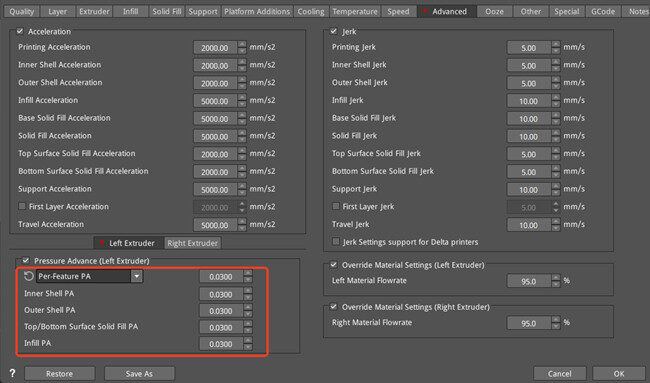Switch to the Other tab
This screenshot has width=650, height=383.
pyautogui.click(x=531, y=12)
